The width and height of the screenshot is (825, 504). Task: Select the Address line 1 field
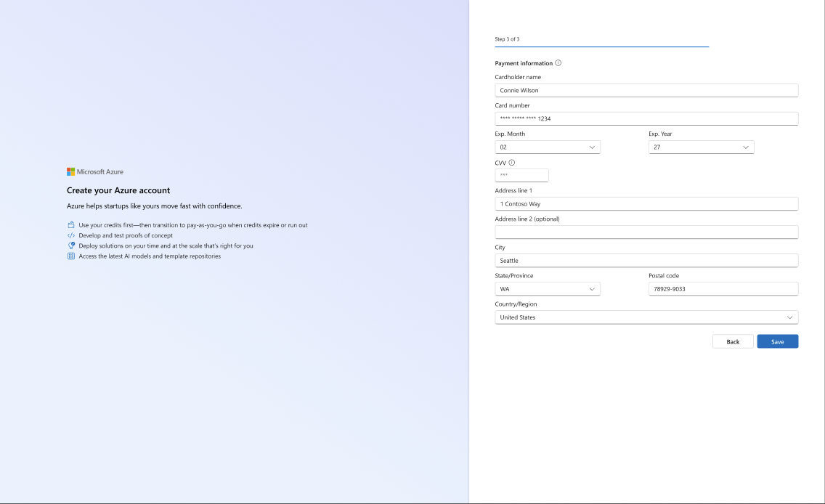point(646,203)
